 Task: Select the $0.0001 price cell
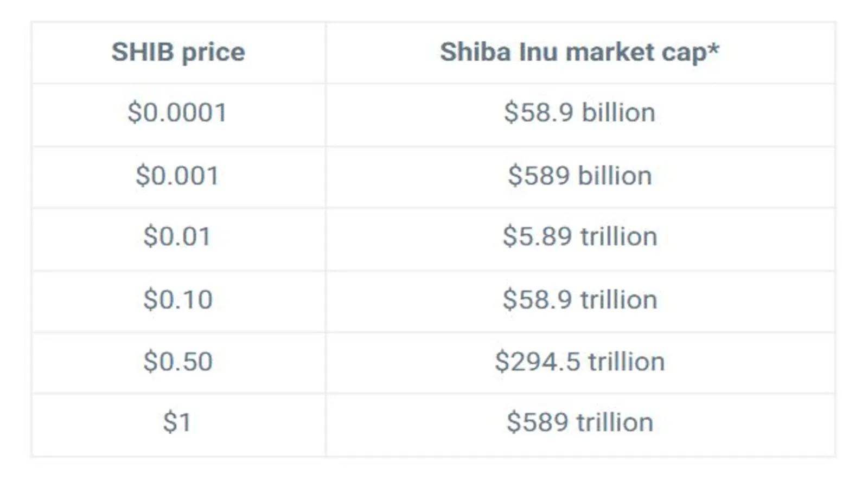pos(177,113)
